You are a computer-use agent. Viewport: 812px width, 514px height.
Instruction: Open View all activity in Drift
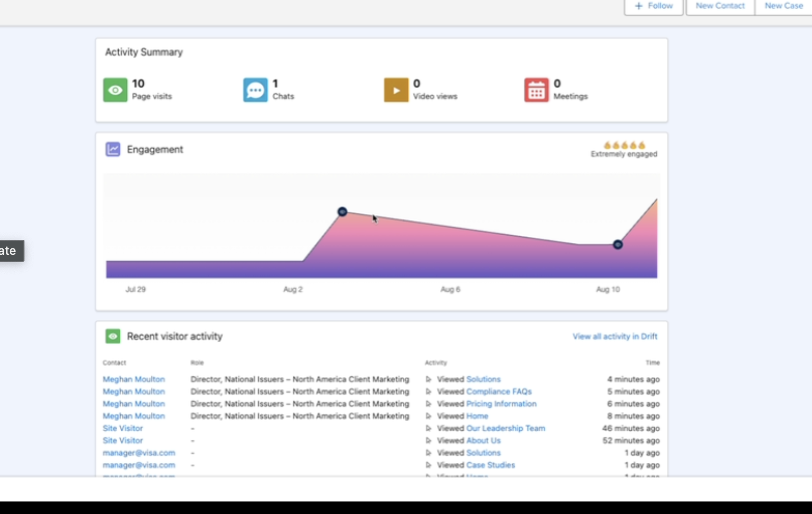click(x=615, y=336)
